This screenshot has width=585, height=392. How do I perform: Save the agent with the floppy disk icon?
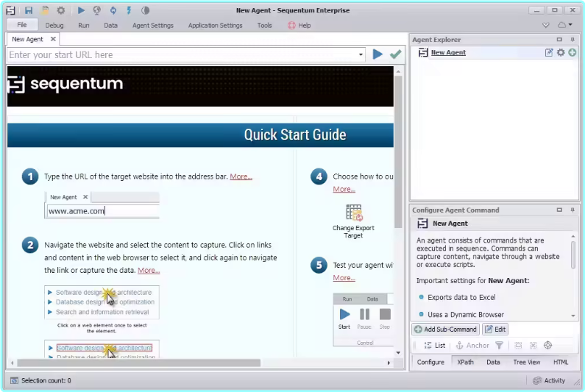[29, 10]
